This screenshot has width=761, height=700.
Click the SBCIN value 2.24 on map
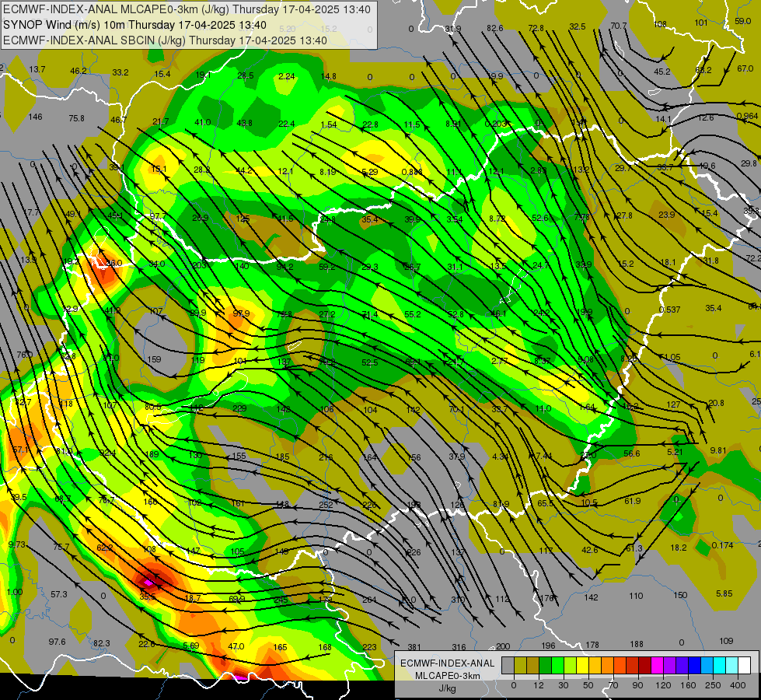coord(286,76)
